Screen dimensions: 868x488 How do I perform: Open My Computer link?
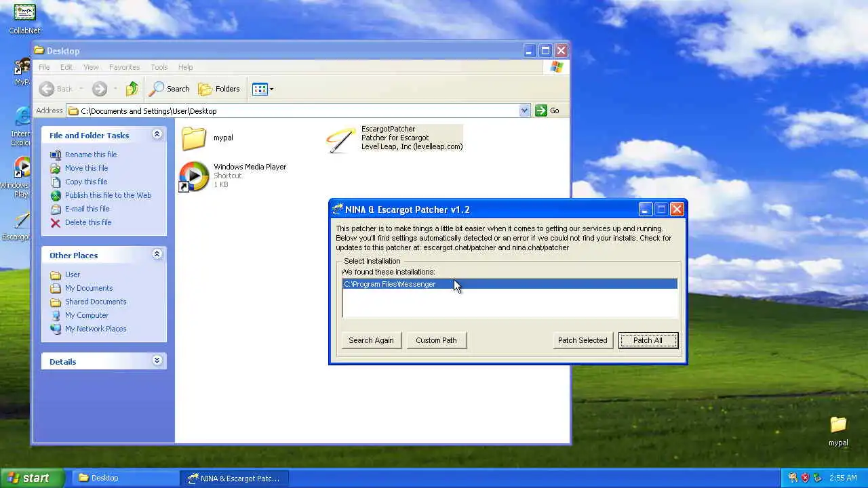coord(87,315)
